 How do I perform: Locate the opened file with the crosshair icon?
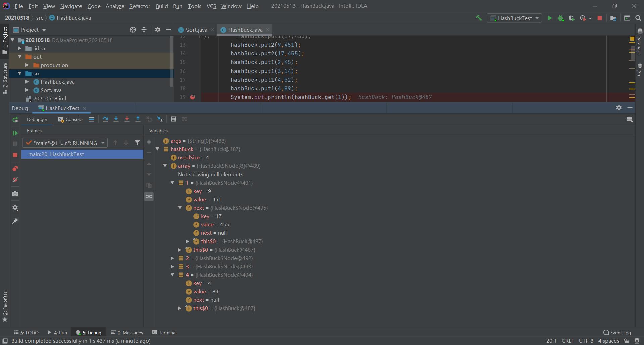(x=133, y=30)
